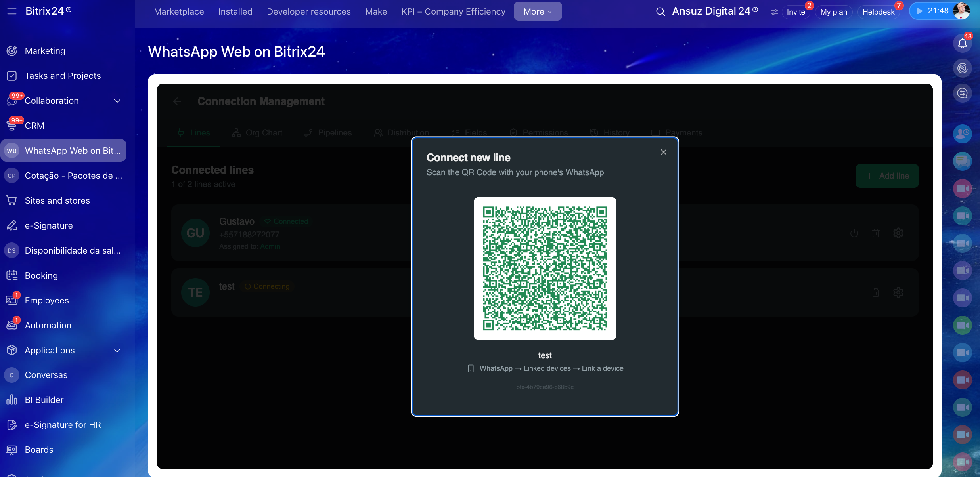Click the user profile avatar
This screenshot has height=477, width=980.
coord(962,11)
